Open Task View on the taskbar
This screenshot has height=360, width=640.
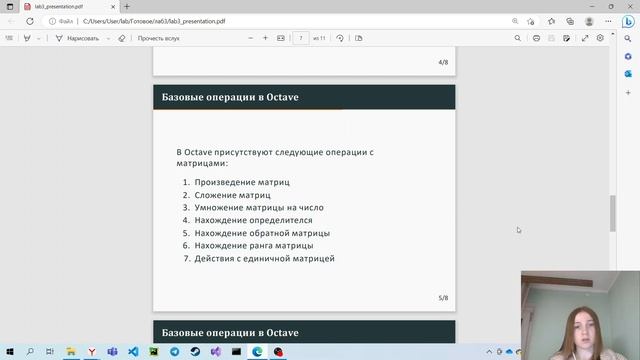(x=50, y=351)
